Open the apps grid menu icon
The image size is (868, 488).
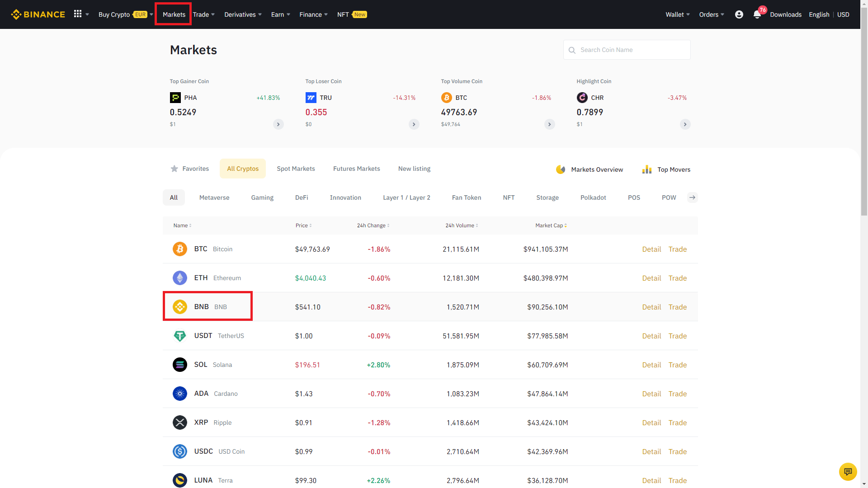(78, 14)
